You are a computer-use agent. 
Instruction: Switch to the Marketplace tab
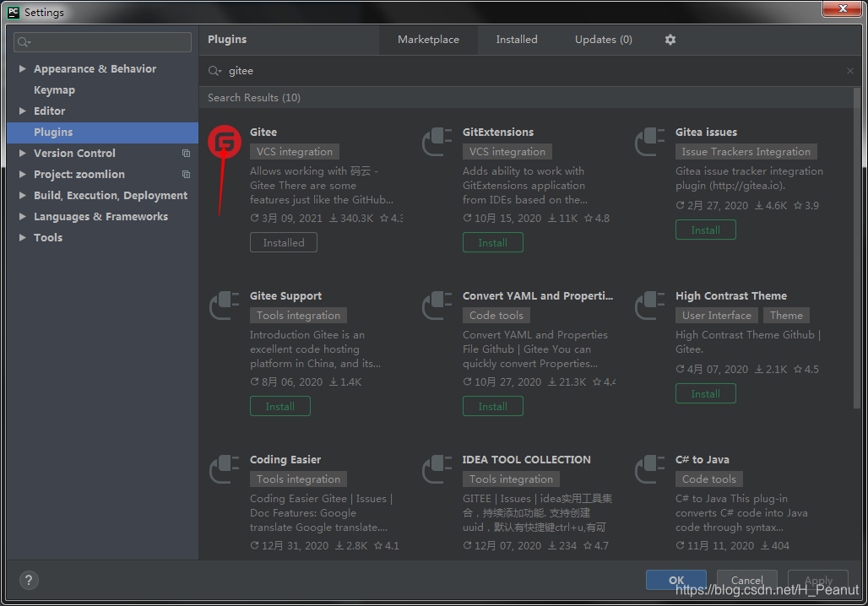(428, 40)
